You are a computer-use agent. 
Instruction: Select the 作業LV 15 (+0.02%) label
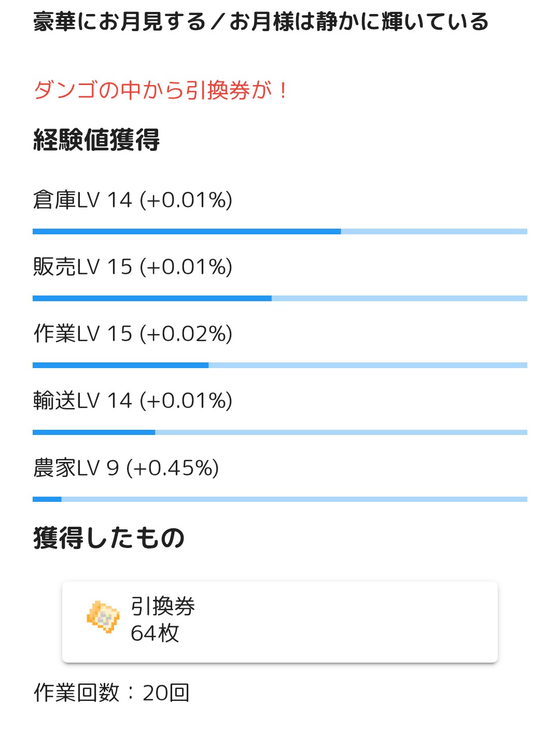pos(133,334)
